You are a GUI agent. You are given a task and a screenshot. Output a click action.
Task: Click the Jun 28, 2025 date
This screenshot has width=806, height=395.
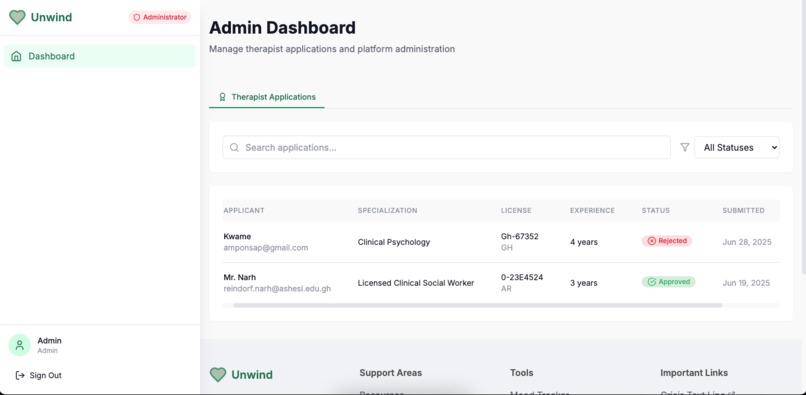point(747,242)
